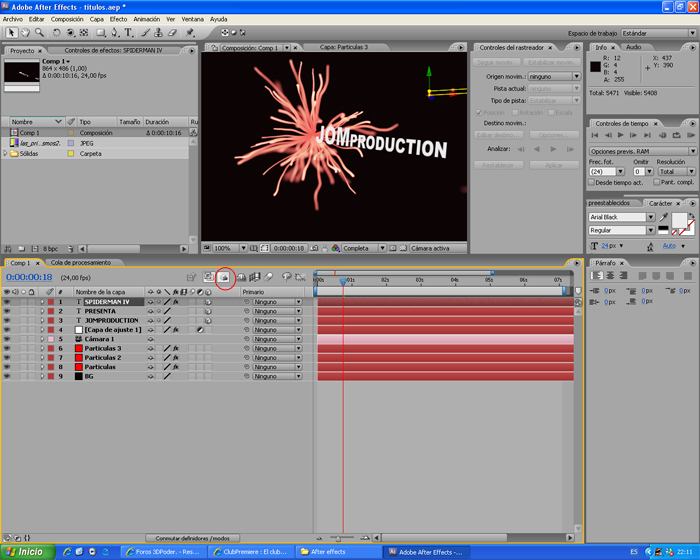Viewport: 700px width, 560px height.
Task: Open the Composición menu
Action: (67, 19)
